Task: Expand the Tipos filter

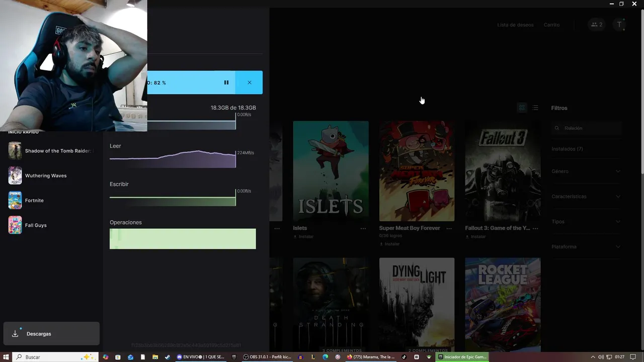Action: click(586, 222)
